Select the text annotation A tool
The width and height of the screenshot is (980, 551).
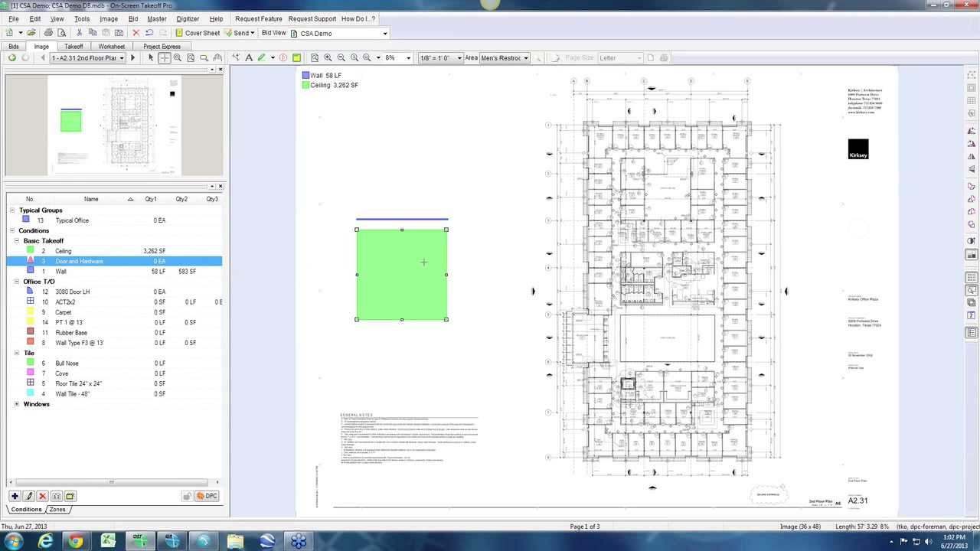[x=248, y=57]
